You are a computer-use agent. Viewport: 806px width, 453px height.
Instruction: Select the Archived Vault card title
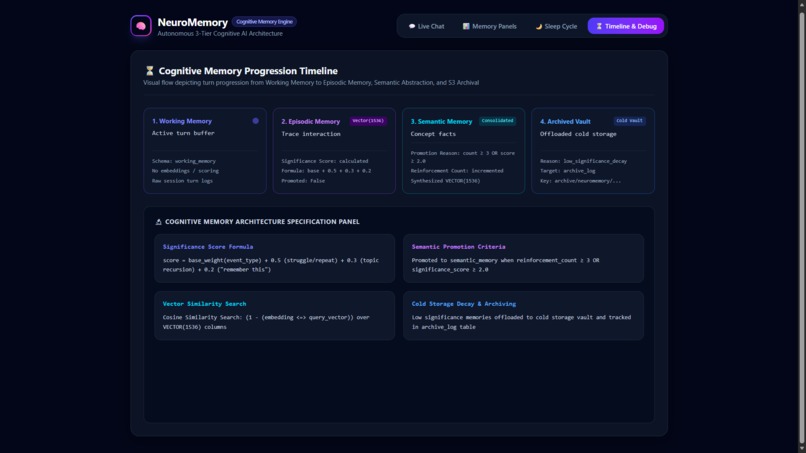(x=565, y=122)
